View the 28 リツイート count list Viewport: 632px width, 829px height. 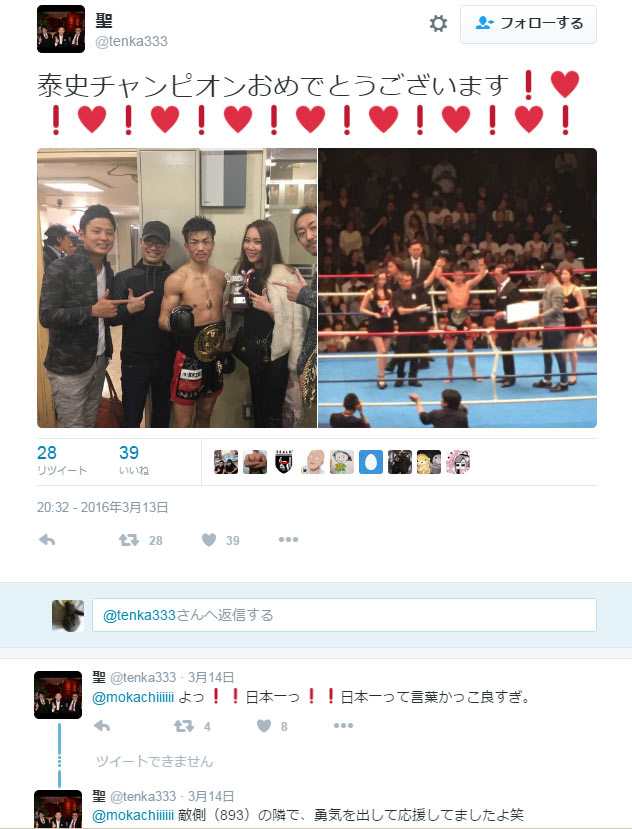62,460
